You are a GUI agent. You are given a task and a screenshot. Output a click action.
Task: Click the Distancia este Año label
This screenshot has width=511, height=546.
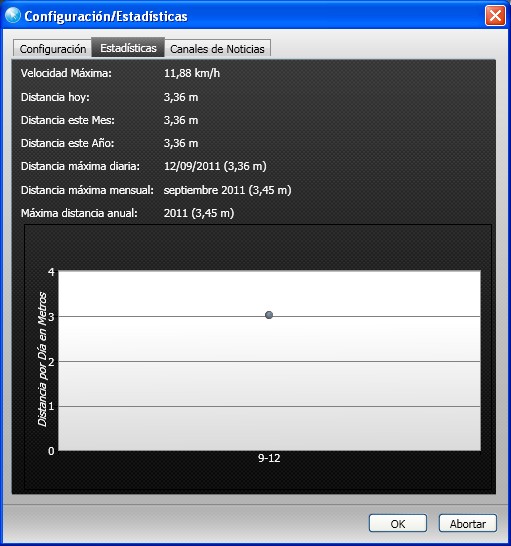click(68, 143)
